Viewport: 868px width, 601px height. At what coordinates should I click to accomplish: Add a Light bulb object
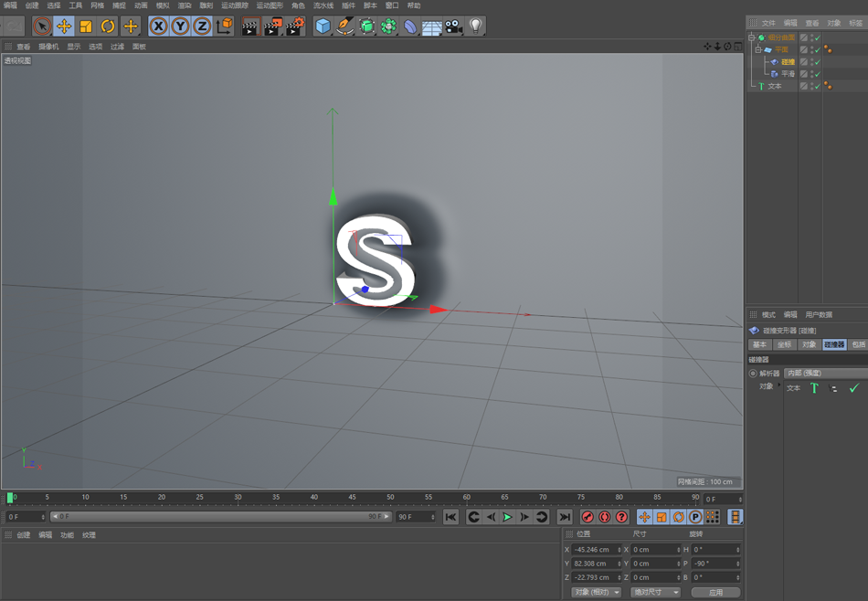click(x=475, y=26)
